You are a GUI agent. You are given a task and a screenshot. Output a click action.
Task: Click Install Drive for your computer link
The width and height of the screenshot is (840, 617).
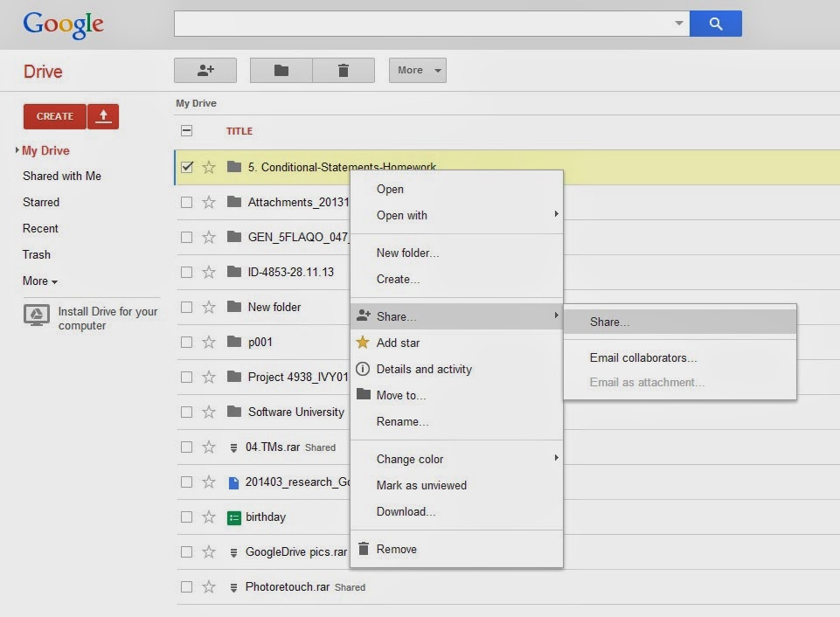(108, 318)
